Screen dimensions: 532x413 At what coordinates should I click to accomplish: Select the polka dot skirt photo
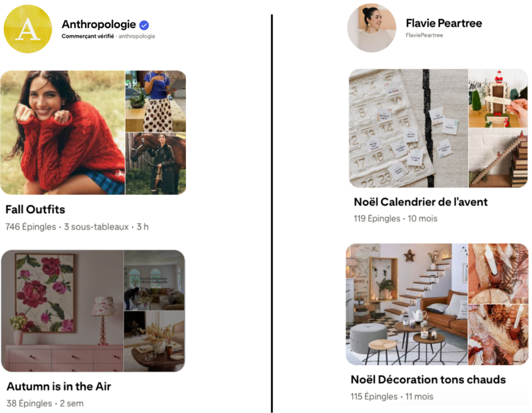156,101
